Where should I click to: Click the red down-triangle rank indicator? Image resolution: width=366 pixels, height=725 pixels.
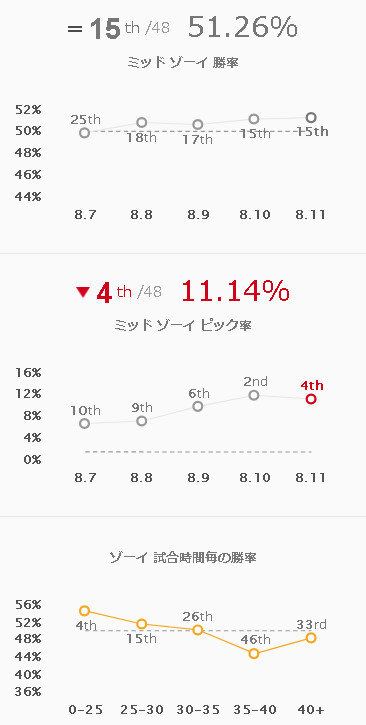[x=83, y=292]
